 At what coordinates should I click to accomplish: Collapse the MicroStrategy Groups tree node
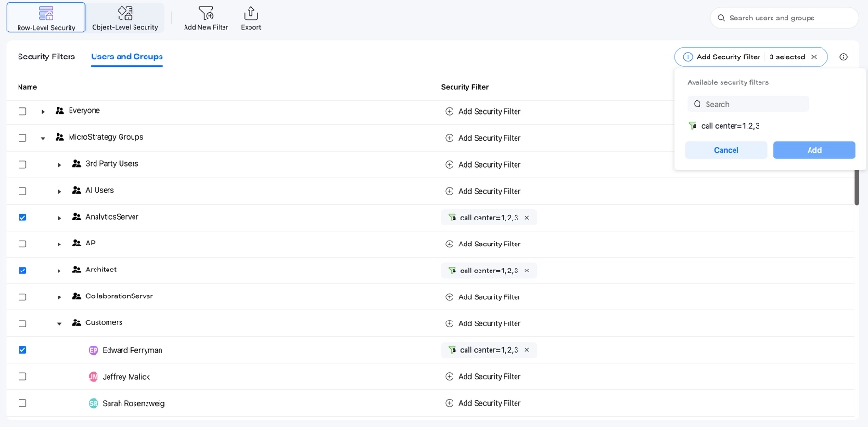pos(43,138)
